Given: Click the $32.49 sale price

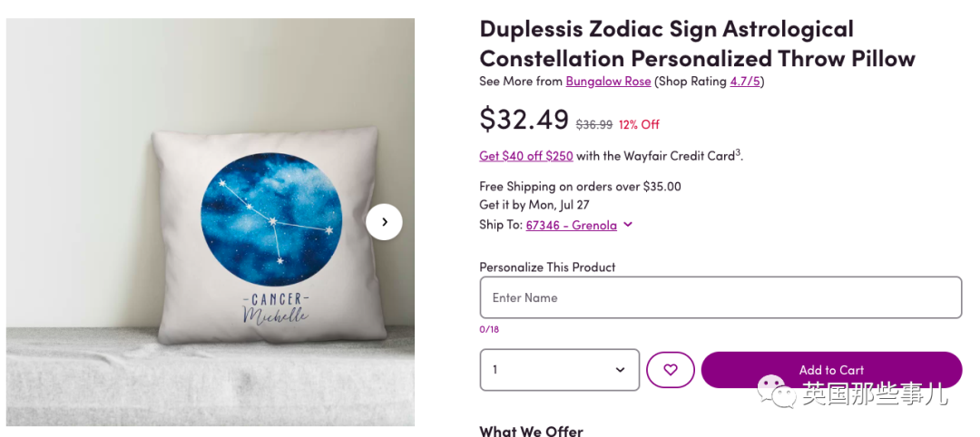Looking at the screenshot, I should pos(524,120).
